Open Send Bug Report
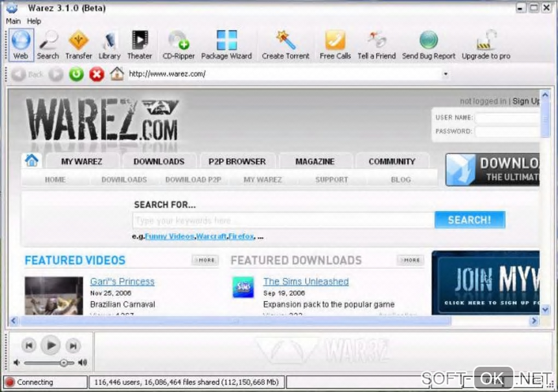The width and height of the screenshot is (558, 392). (428, 45)
